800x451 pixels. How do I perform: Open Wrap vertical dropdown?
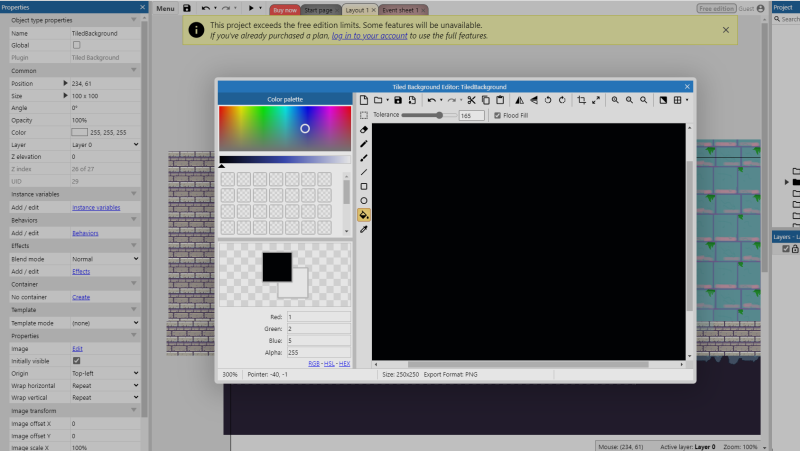105,397
